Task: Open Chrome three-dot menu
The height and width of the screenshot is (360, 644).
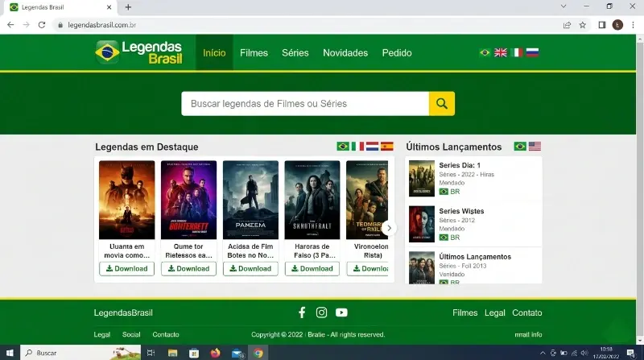Action: (633, 25)
